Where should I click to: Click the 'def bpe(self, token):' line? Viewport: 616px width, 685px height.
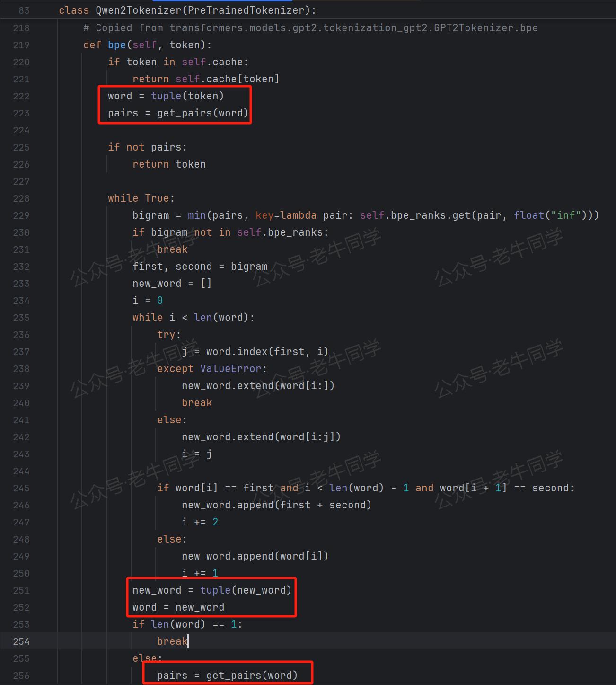point(147,45)
